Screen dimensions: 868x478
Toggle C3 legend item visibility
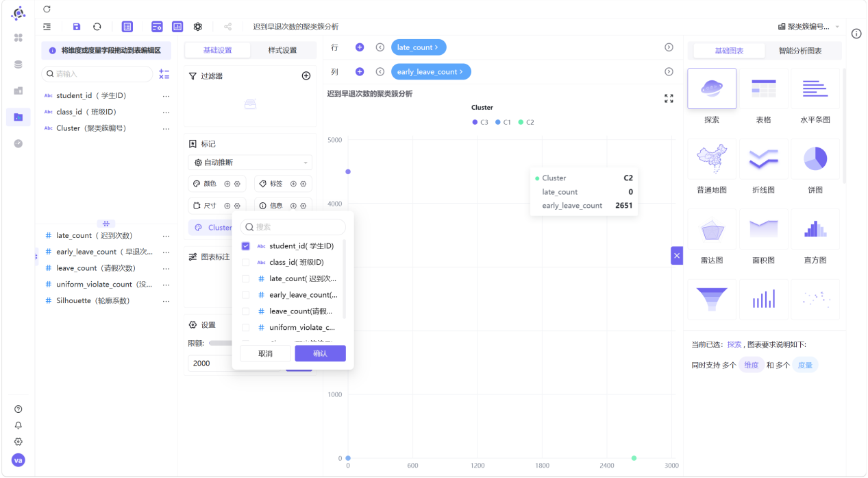480,122
